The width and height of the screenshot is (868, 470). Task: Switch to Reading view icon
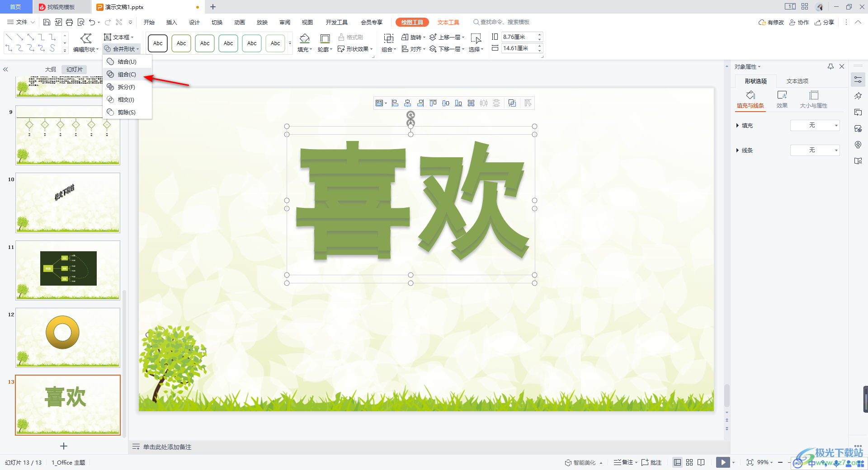pyautogui.click(x=701, y=462)
